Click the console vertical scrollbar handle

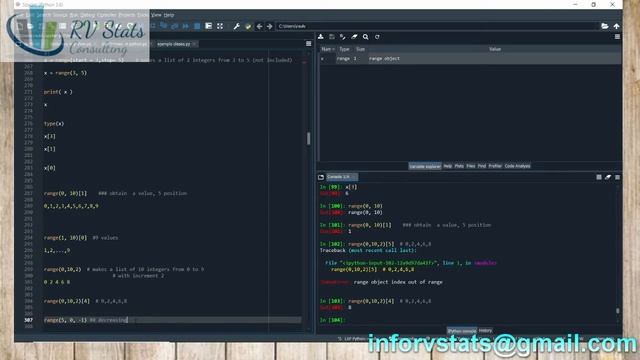[618, 311]
